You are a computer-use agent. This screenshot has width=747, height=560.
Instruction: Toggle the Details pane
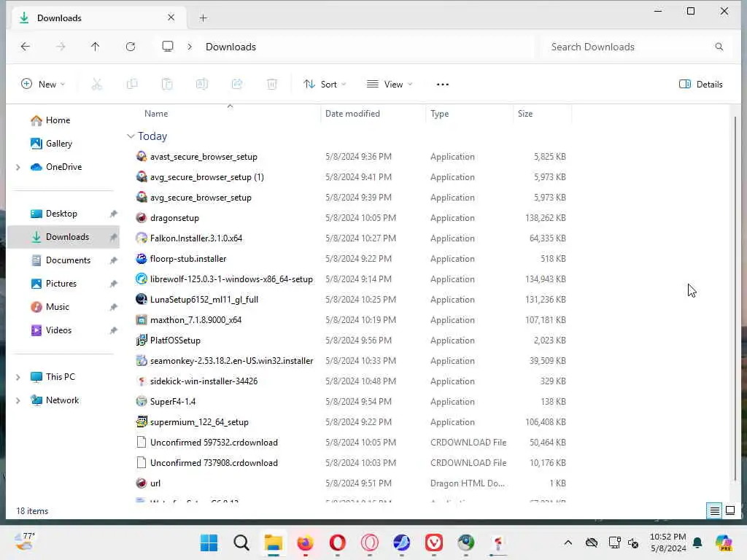[x=701, y=85]
